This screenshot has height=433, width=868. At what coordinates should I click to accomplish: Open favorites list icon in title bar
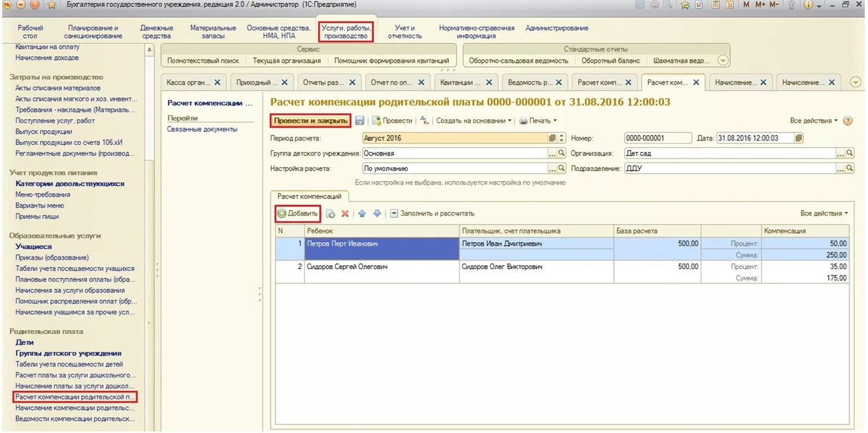(x=699, y=5)
